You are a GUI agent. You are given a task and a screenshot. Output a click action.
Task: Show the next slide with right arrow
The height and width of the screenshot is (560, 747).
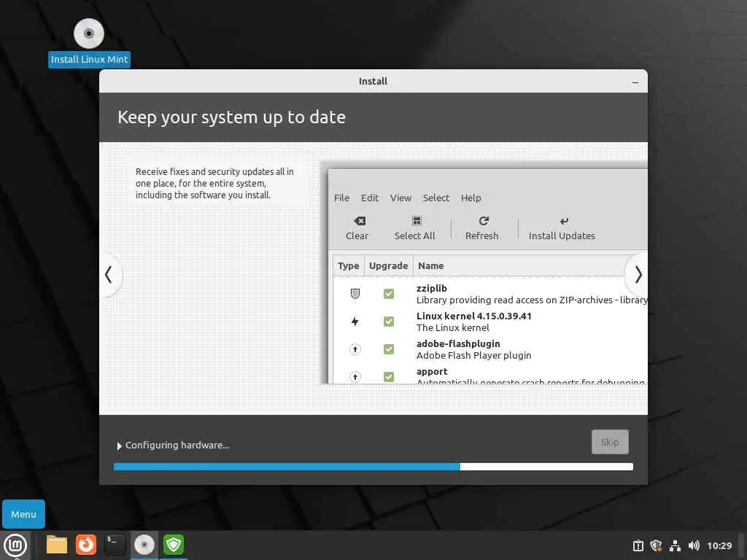(x=638, y=275)
